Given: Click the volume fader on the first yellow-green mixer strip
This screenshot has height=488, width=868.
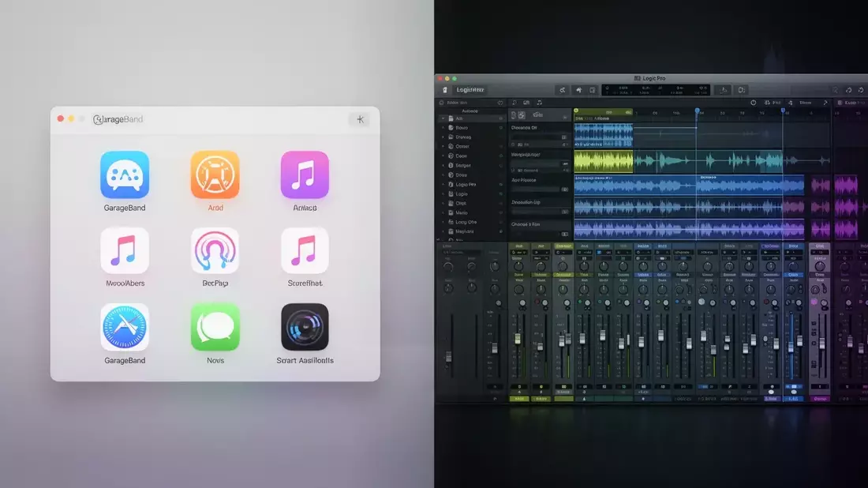Looking at the screenshot, I should [x=518, y=339].
